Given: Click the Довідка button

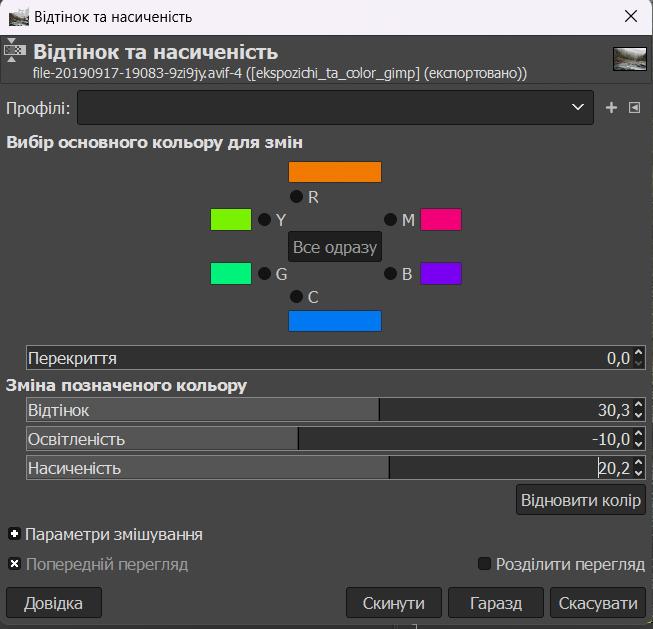Looking at the screenshot, I should coord(54,603).
